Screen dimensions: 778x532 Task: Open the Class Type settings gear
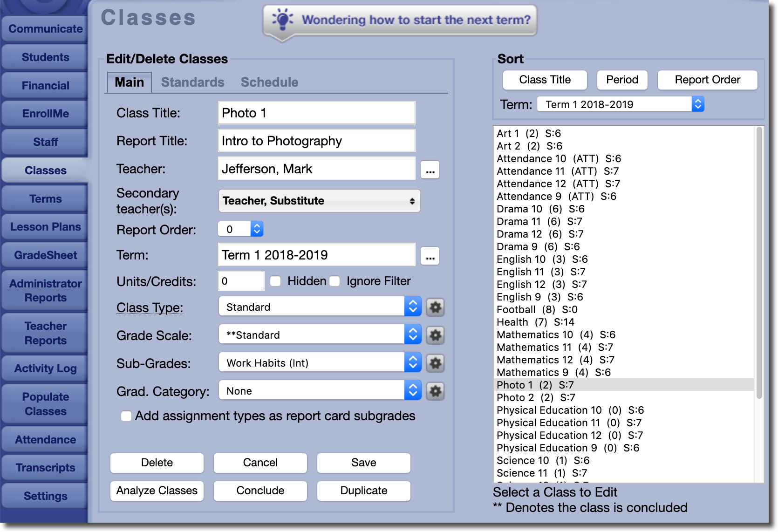click(435, 307)
